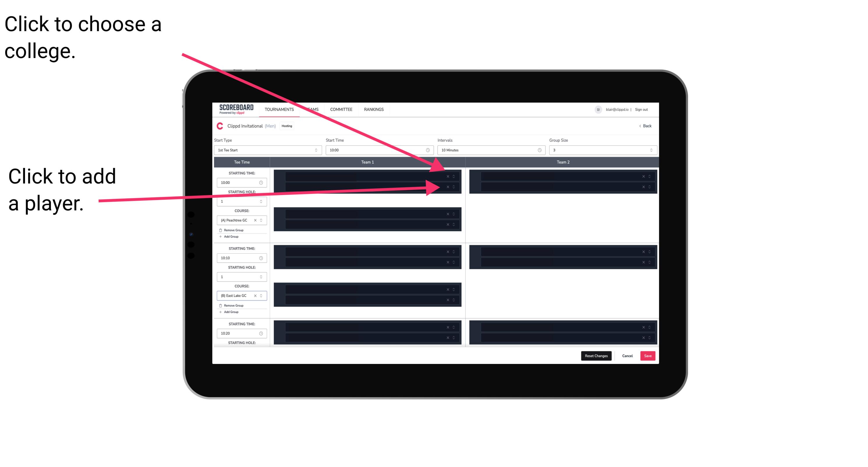Click remove group icon for East Lake GC
Screen dimensions: 868x467
click(x=221, y=305)
